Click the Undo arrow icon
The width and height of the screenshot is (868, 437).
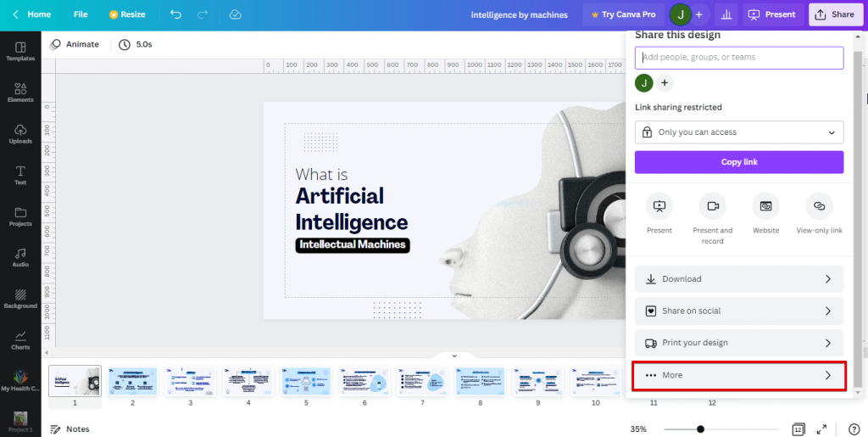(175, 14)
